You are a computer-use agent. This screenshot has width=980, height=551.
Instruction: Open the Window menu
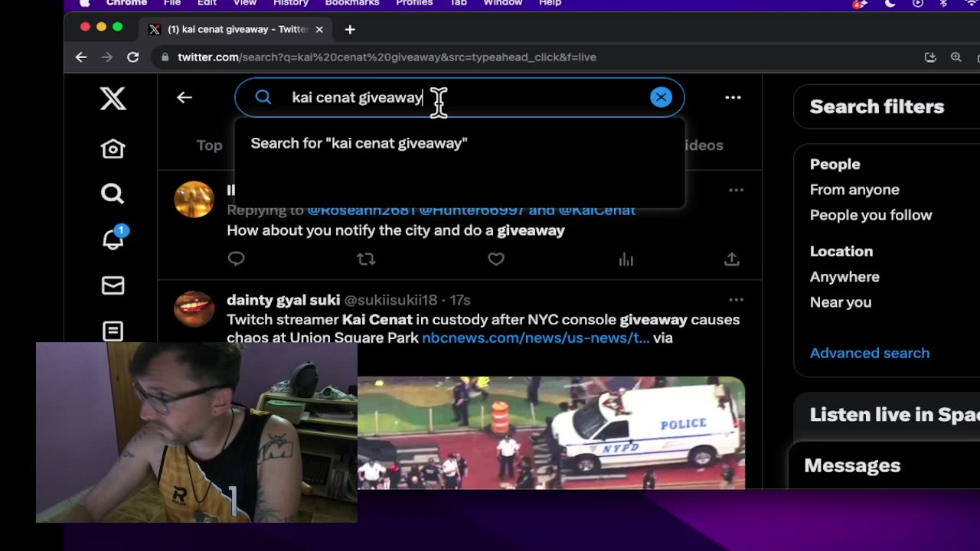click(x=502, y=3)
